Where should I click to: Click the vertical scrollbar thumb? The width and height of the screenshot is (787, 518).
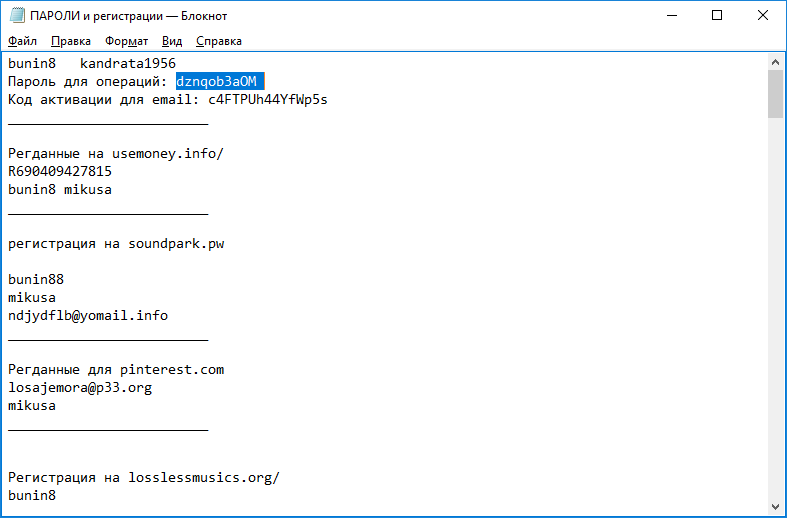775,94
